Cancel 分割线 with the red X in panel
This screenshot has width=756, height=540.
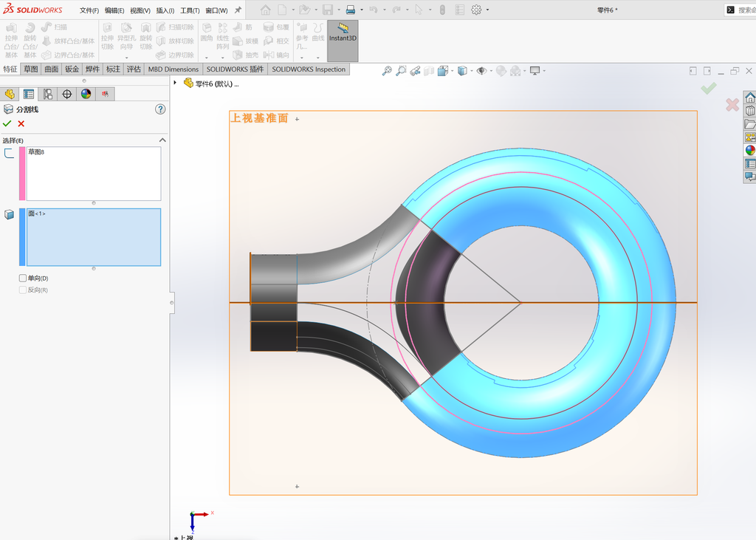click(21, 123)
